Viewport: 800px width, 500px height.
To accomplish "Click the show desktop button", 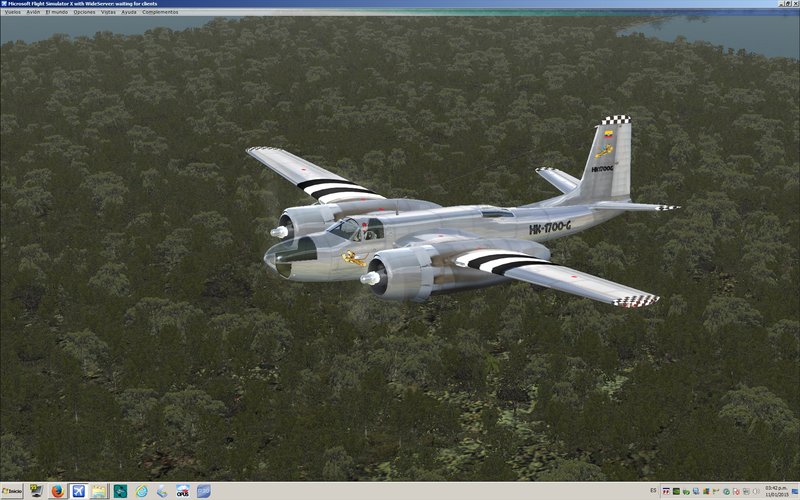I will point(795,491).
